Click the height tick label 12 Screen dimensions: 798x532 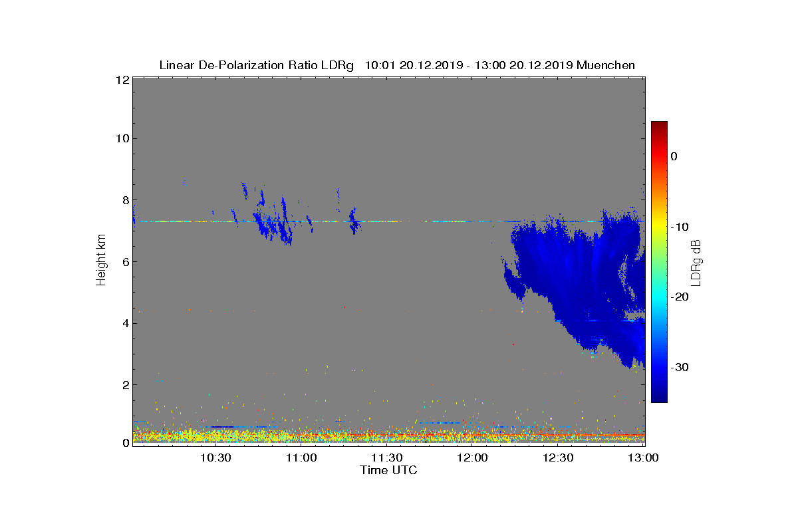coord(122,79)
